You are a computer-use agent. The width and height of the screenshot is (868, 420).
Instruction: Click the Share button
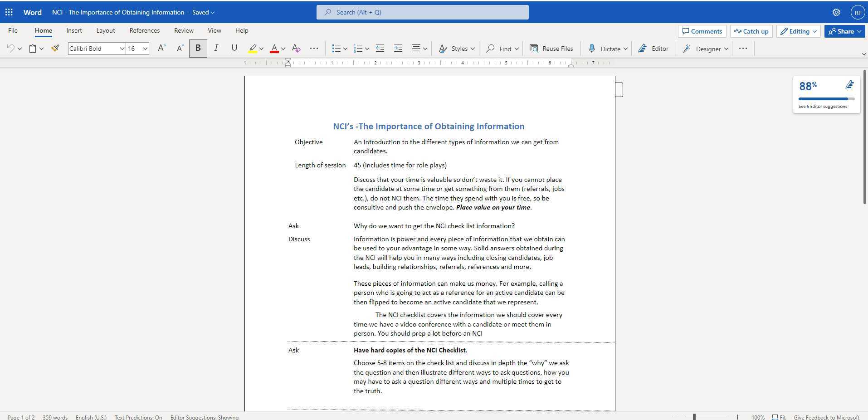(x=844, y=31)
